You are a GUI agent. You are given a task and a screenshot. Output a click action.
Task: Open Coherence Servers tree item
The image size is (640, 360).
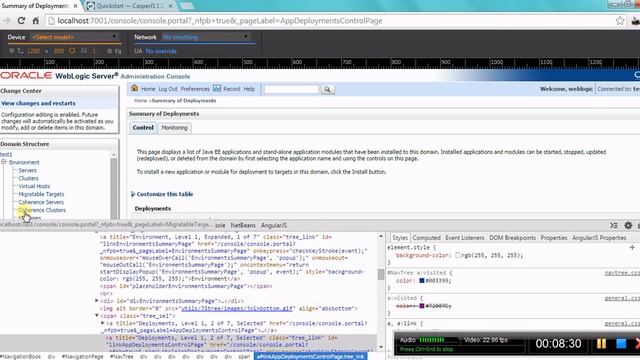pyautogui.click(x=41, y=202)
